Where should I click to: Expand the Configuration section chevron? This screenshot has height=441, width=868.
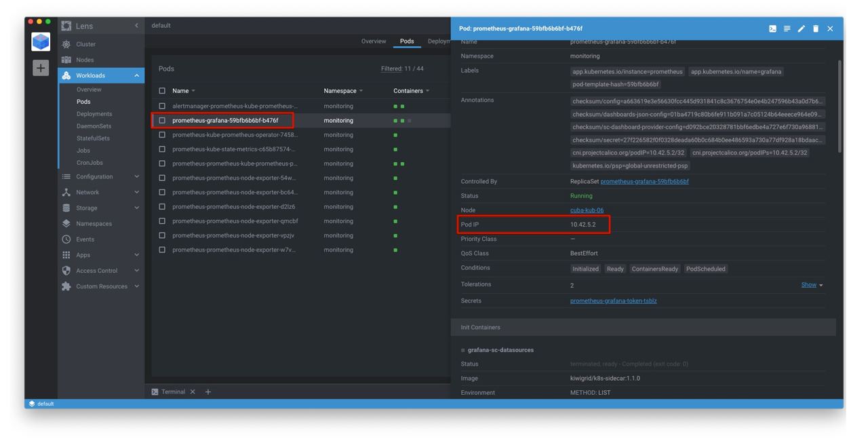[x=136, y=176]
